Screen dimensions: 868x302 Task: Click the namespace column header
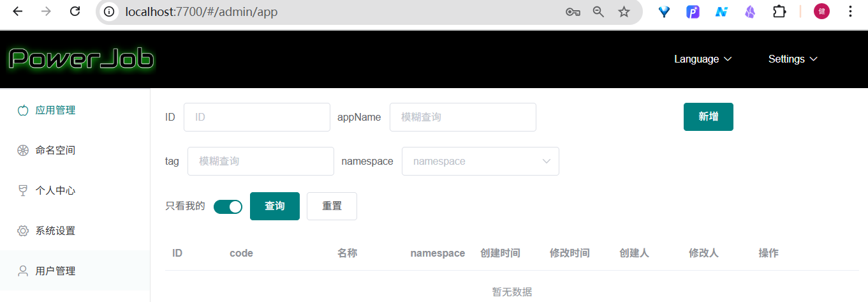coord(438,253)
